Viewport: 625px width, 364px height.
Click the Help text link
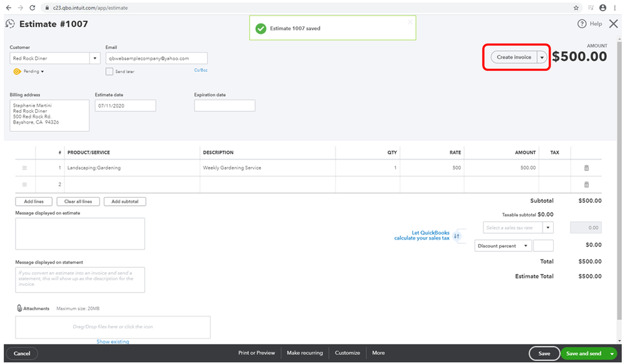[x=596, y=24]
